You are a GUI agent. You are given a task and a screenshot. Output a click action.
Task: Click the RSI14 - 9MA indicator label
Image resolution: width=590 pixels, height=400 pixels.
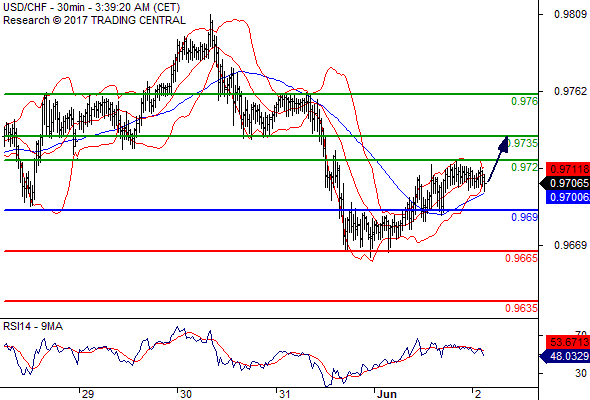tap(33, 326)
